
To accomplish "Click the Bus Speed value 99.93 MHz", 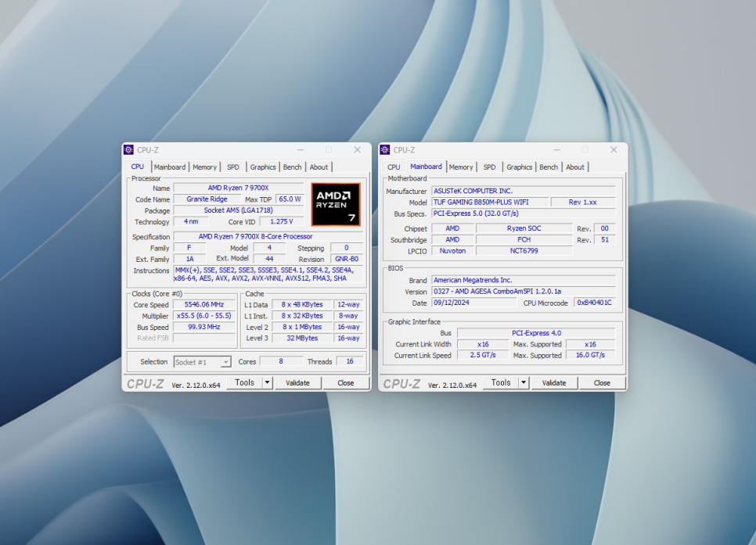I will coord(204,327).
